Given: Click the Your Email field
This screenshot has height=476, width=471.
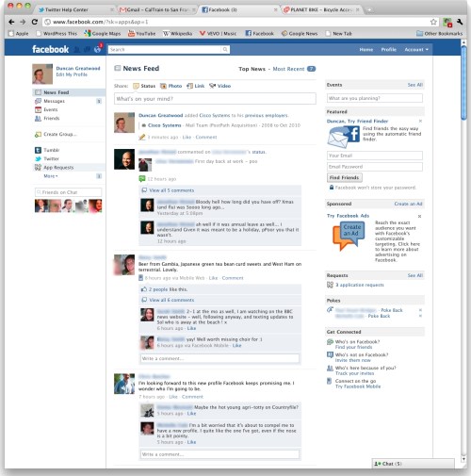Looking at the screenshot, I should click(x=375, y=156).
